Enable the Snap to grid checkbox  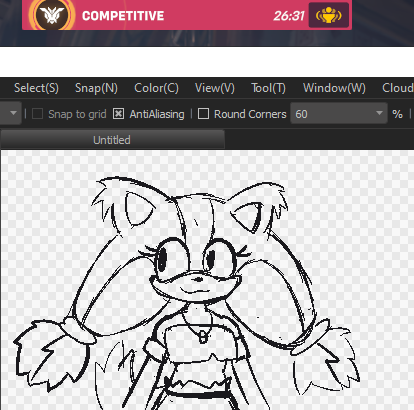pyautogui.click(x=37, y=114)
